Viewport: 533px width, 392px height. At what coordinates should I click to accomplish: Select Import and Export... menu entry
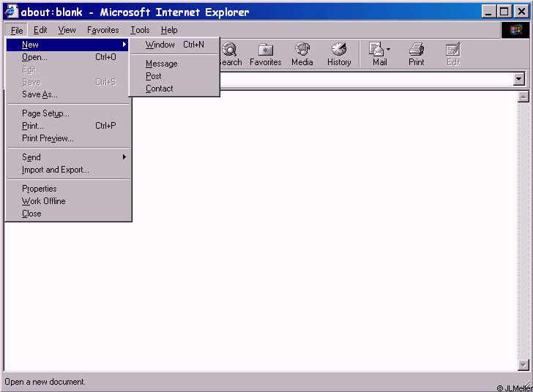(68, 170)
